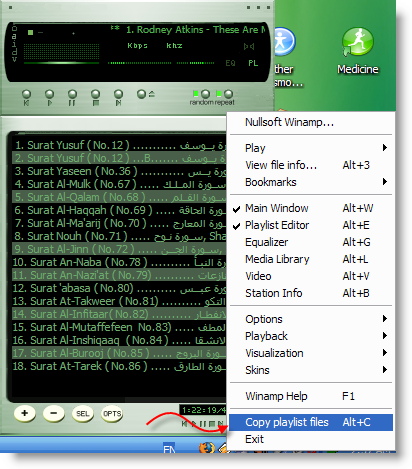
Task: Select playlist entry 12. Surat 'abasa
Action: coord(119,288)
